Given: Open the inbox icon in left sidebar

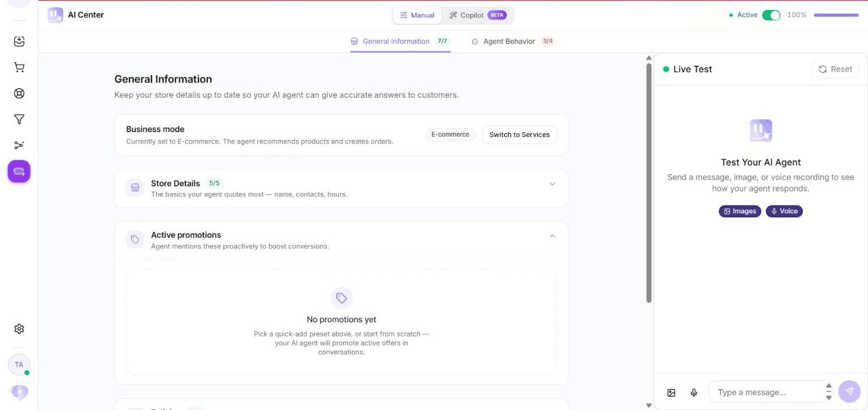Looking at the screenshot, I should tap(19, 41).
